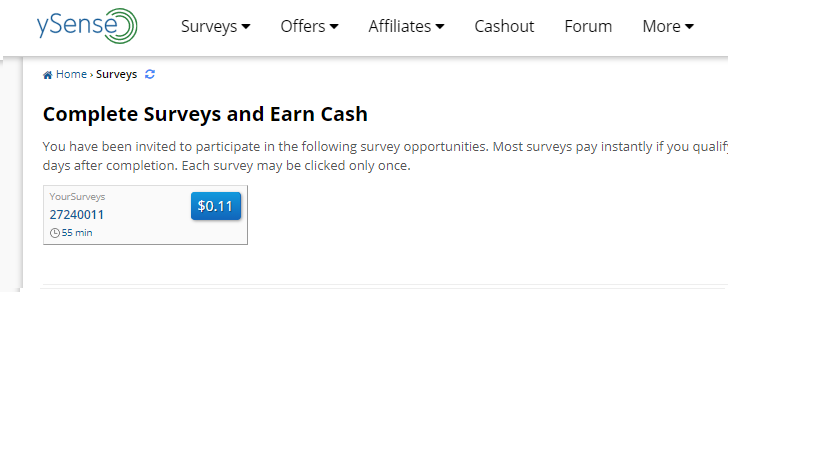Expand the More dropdown arrow

(689, 26)
